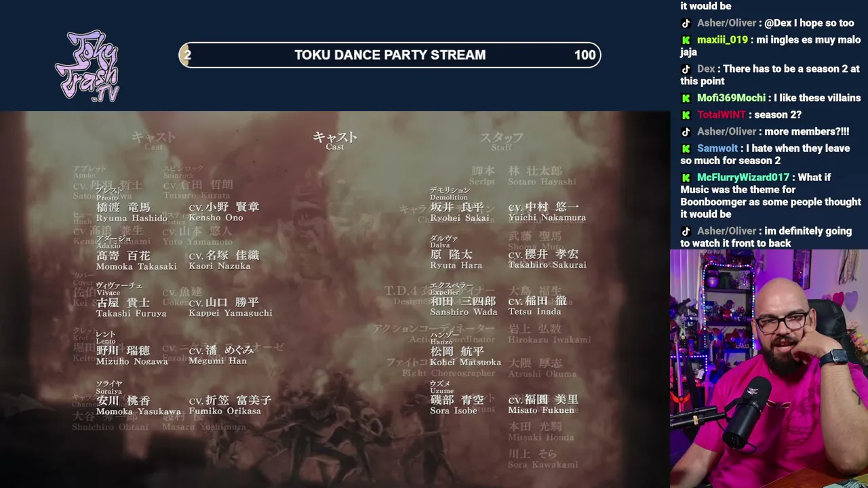Open McFlurryWizard017's chat username
Viewport: 868px width, 488px height.
[x=743, y=178]
